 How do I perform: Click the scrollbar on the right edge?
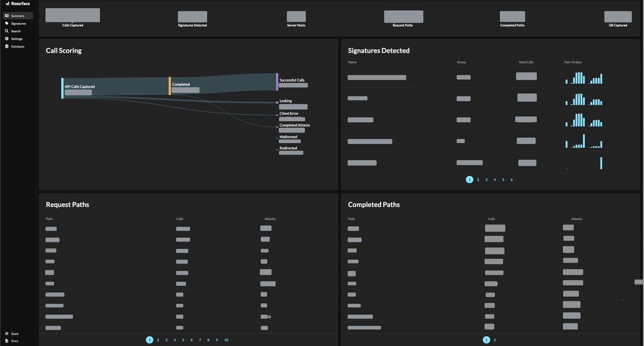coord(640,282)
